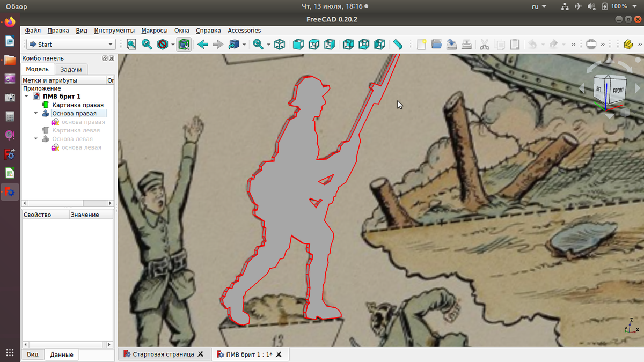644x362 pixels.
Task: Open the Файл menu
Action: (x=33, y=31)
